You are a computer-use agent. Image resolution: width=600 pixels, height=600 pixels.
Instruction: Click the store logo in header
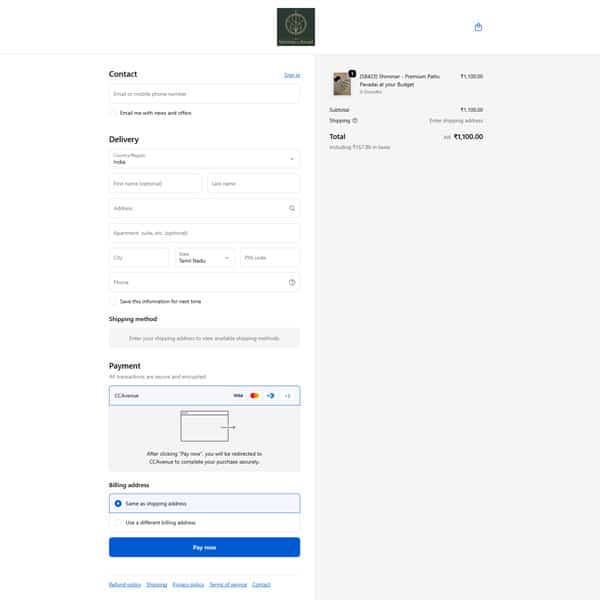[x=296, y=27]
